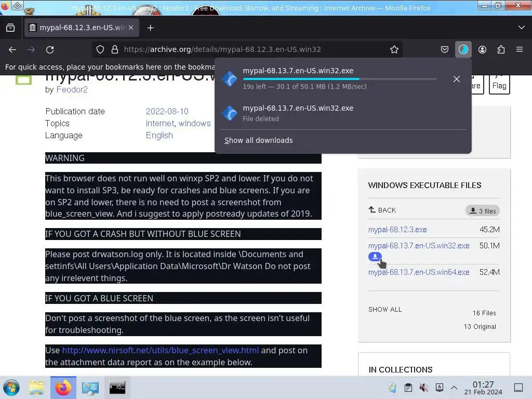Viewport: 532px width, 399px height.
Task: Open the 16 Files count link
Action: click(484, 313)
